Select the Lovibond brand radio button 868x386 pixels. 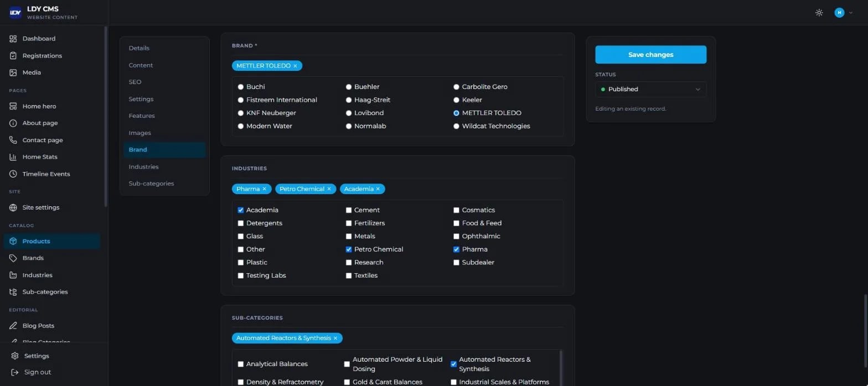[x=349, y=113]
